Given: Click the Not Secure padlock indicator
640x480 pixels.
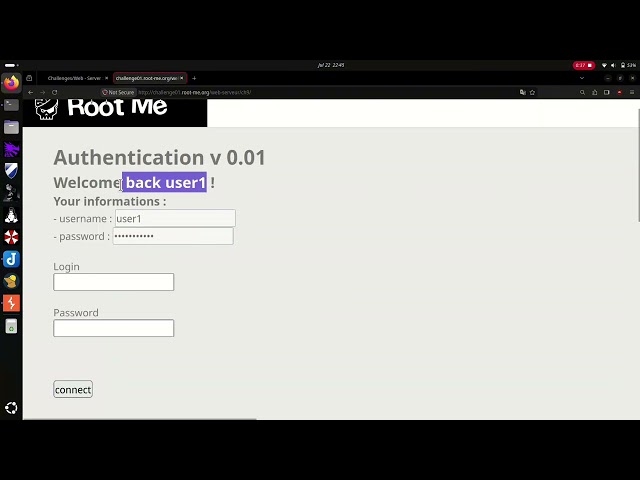Looking at the screenshot, I should 118,92.
